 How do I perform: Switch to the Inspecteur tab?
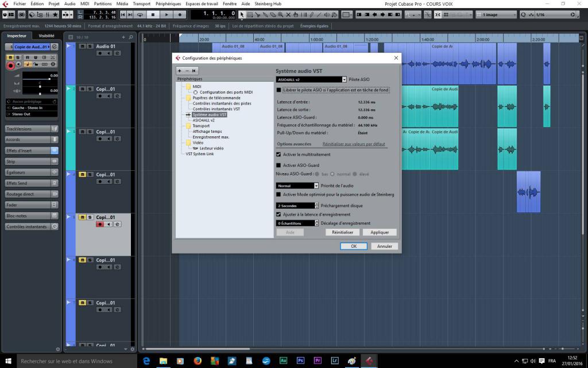(x=17, y=36)
